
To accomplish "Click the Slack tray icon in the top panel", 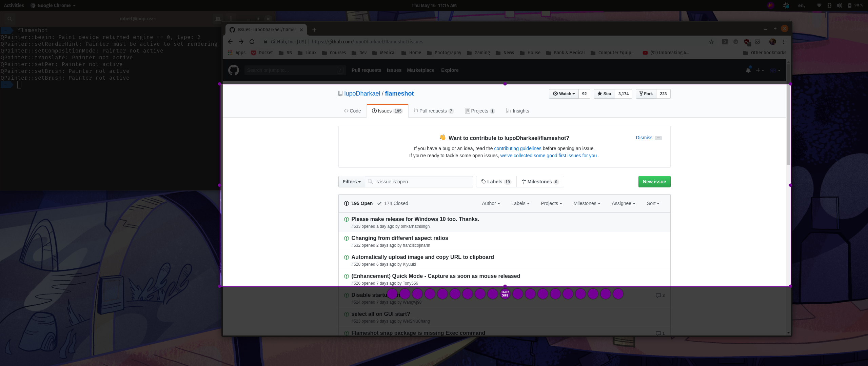I will pyautogui.click(x=786, y=5).
